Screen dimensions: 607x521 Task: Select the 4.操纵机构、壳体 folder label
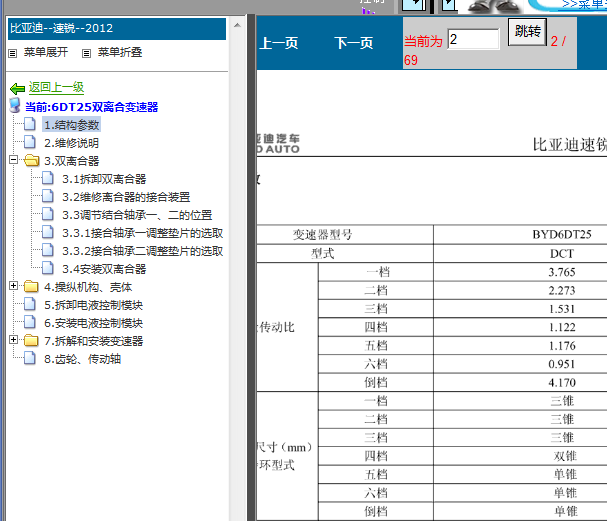(x=88, y=287)
